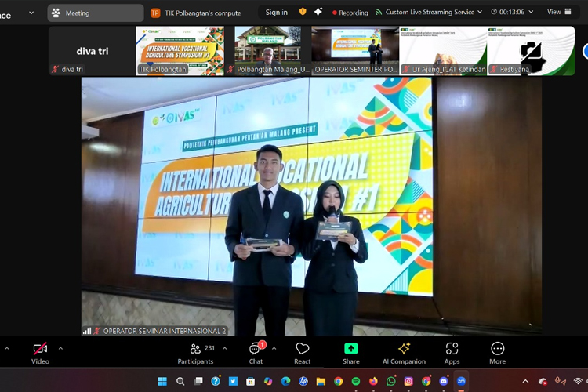
Task: Click the meeting security shield icon
Action: pyautogui.click(x=303, y=13)
